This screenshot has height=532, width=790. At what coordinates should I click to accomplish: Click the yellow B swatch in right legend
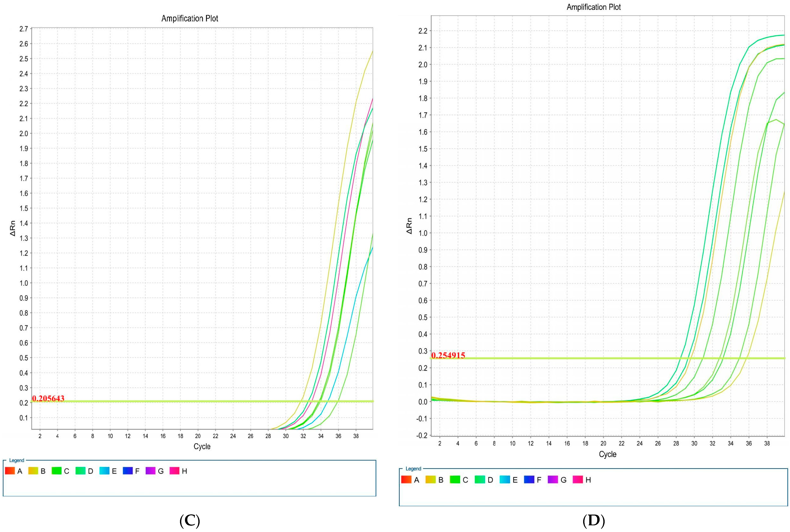pos(430,480)
